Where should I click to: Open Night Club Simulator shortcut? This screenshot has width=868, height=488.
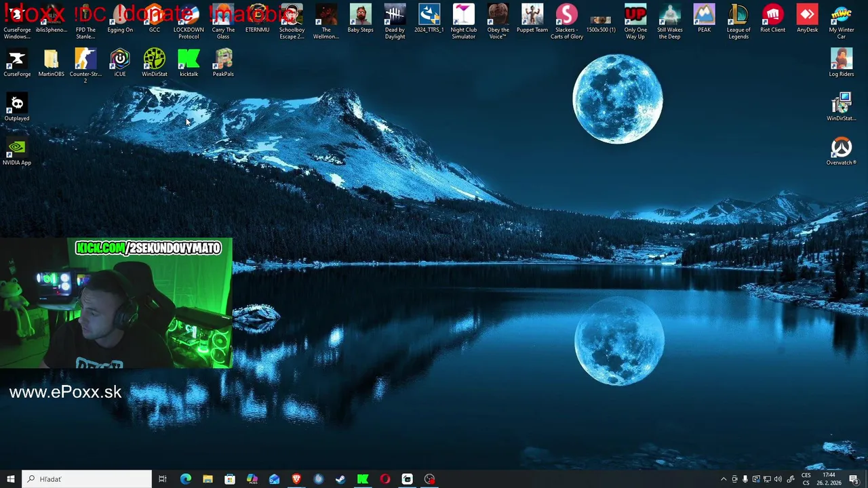464,21
